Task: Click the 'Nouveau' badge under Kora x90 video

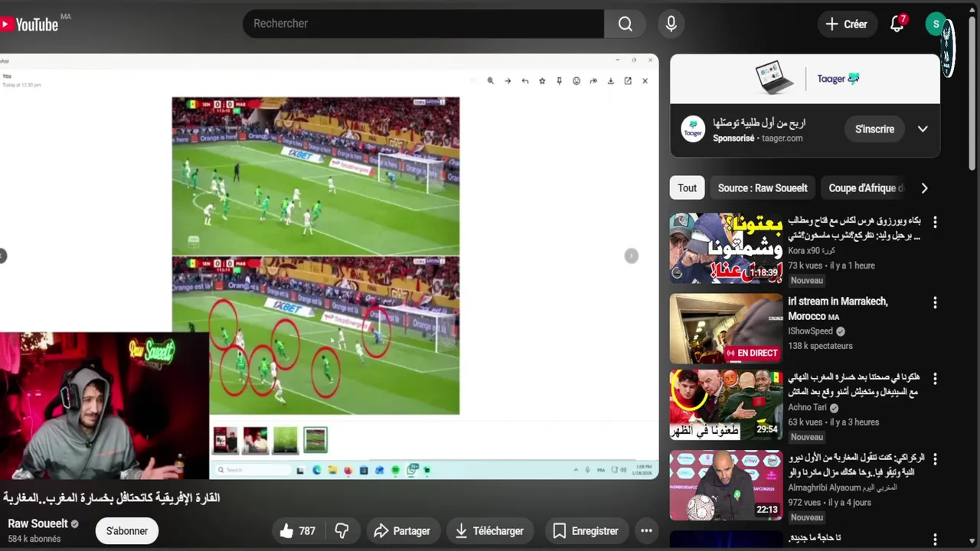Action: tap(807, 281)
